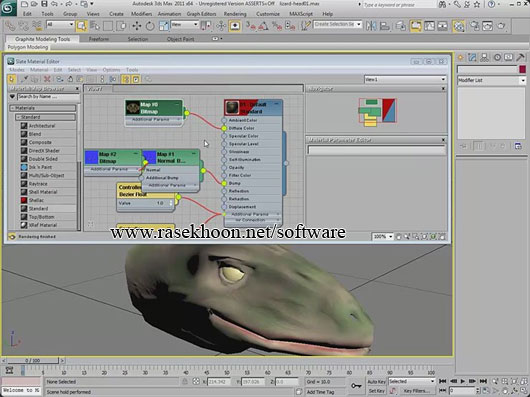Click the Open File icon
The width and height of the screenshot is (530, 397).
tap(34, 4)
